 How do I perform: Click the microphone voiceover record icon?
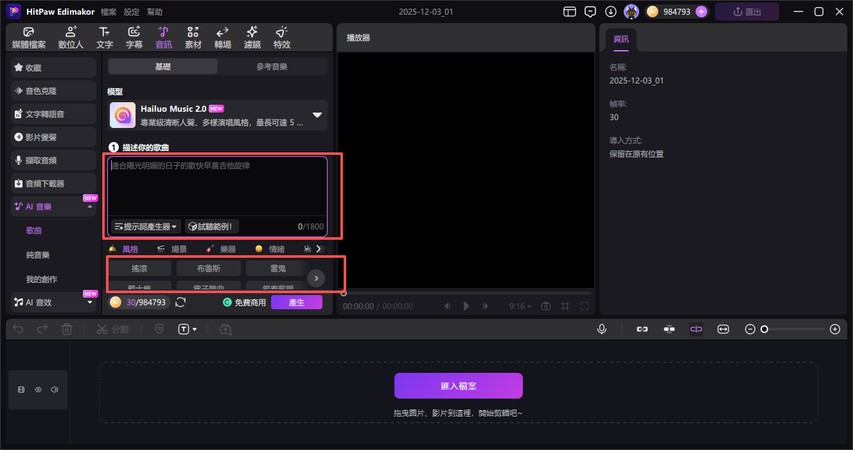602,329
